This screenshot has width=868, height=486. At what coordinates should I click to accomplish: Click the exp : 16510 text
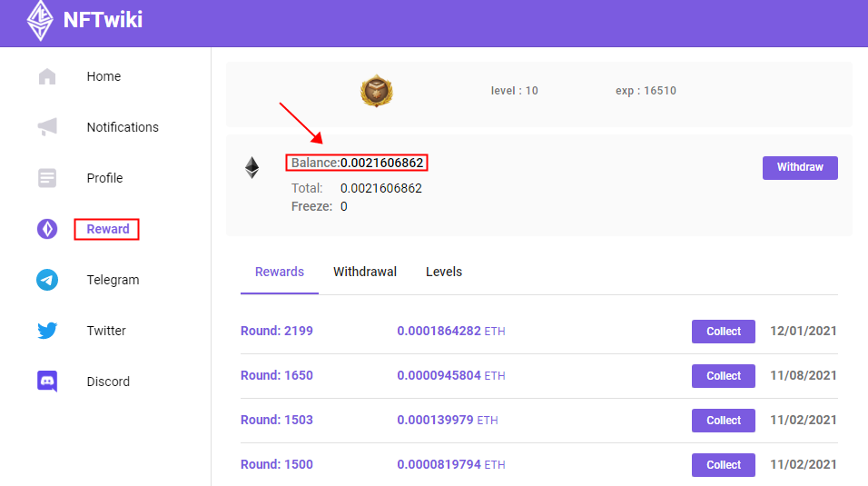point(646,90)
